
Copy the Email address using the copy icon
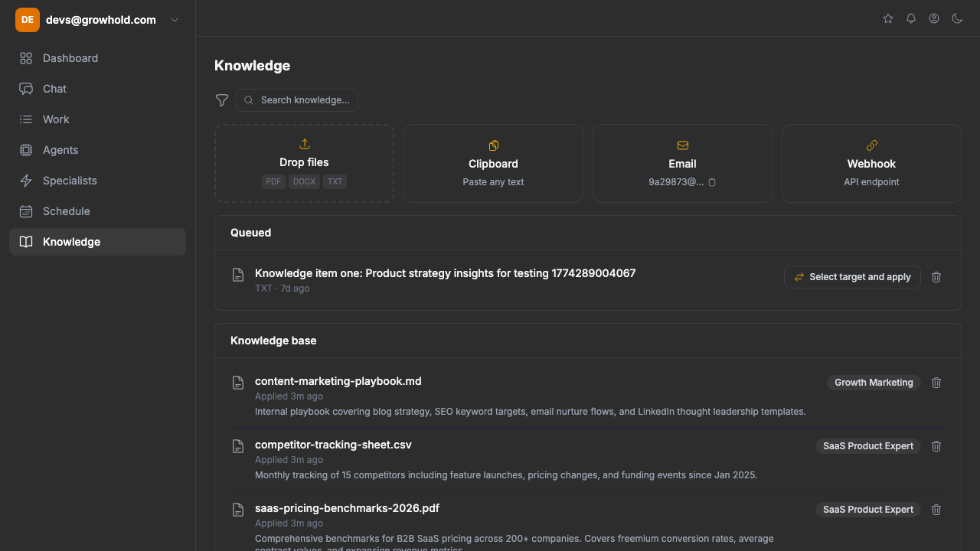(x=712, y=182)
